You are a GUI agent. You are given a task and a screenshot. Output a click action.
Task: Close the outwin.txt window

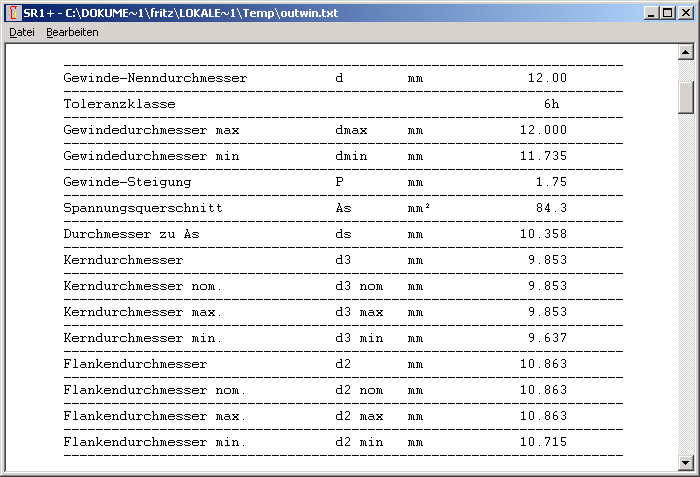[685, 12]
